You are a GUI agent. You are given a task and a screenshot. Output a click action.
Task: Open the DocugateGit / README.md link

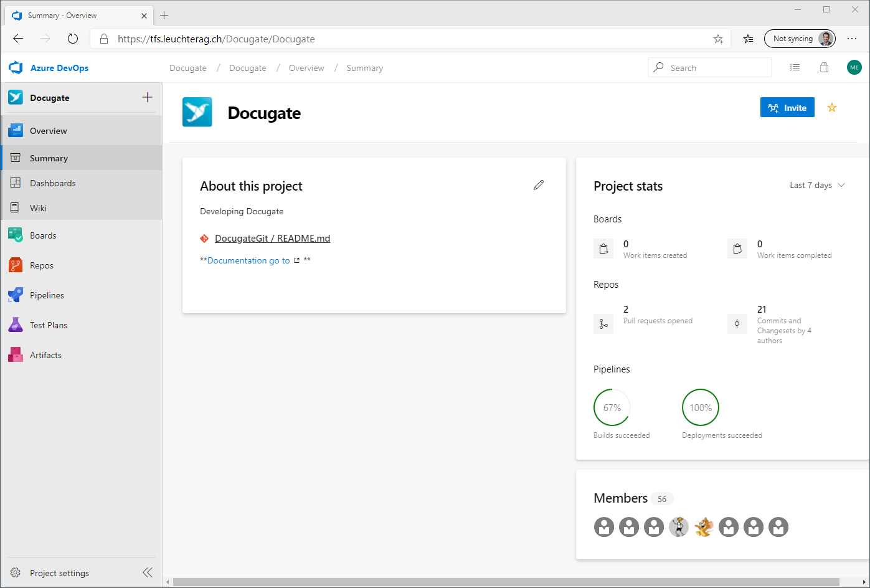click(x=272, y=238)
